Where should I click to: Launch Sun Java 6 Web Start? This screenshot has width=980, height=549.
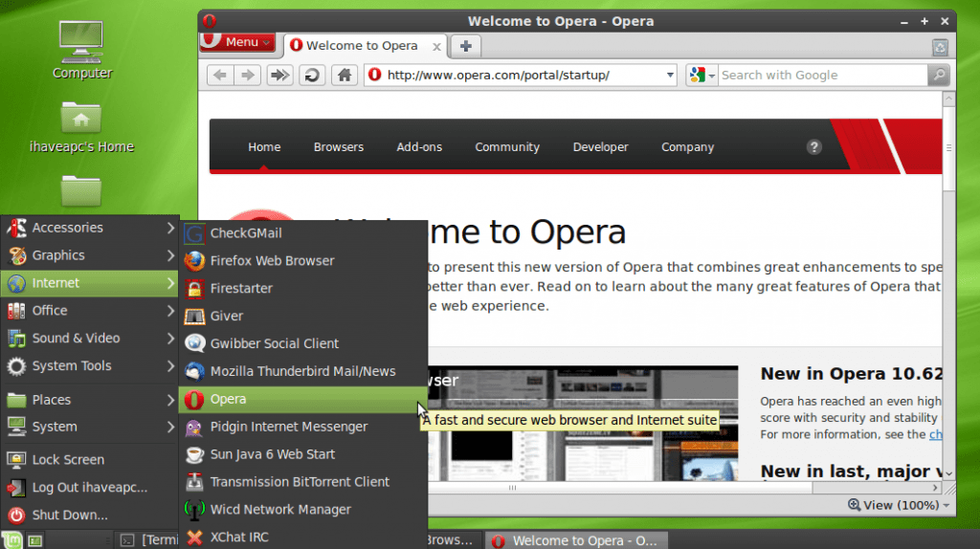(303, 454)
